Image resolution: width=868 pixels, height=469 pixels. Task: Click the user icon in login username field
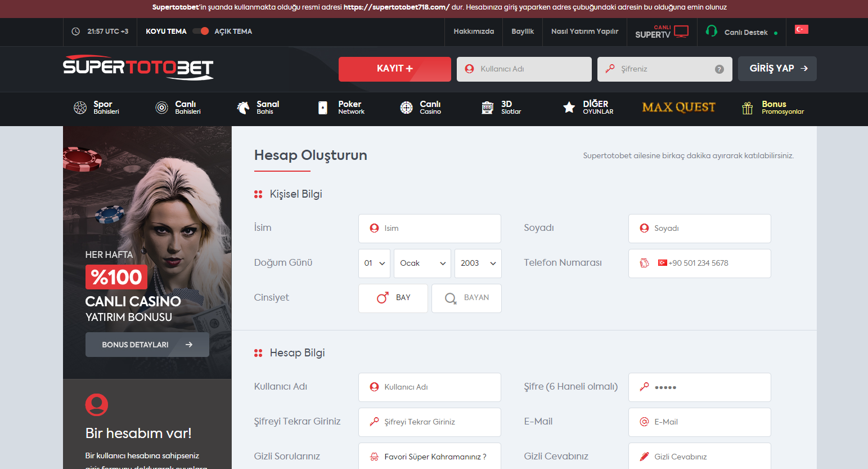(469, 69)
